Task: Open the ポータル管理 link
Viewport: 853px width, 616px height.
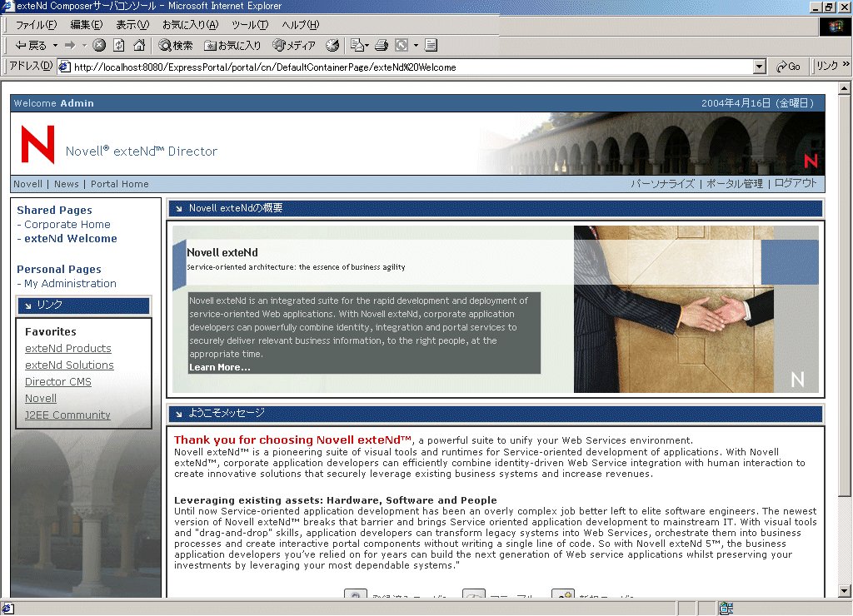Action: (735, 184)
